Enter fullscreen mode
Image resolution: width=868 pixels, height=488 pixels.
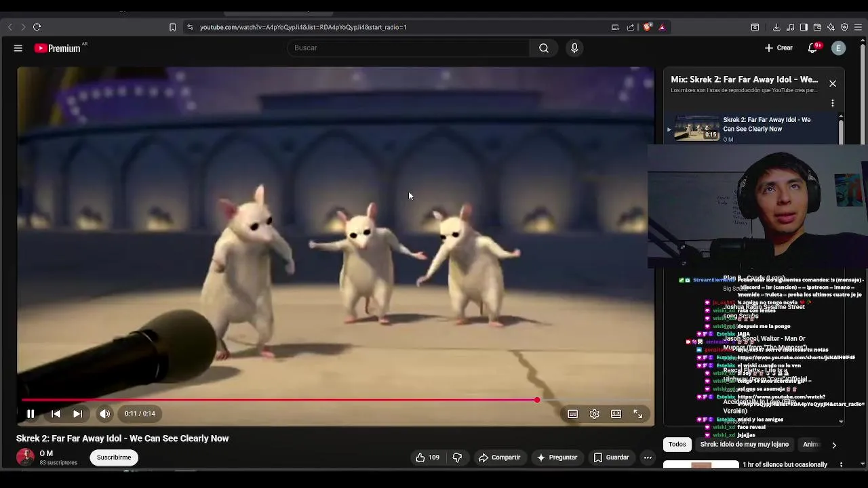tap(637, 413)
